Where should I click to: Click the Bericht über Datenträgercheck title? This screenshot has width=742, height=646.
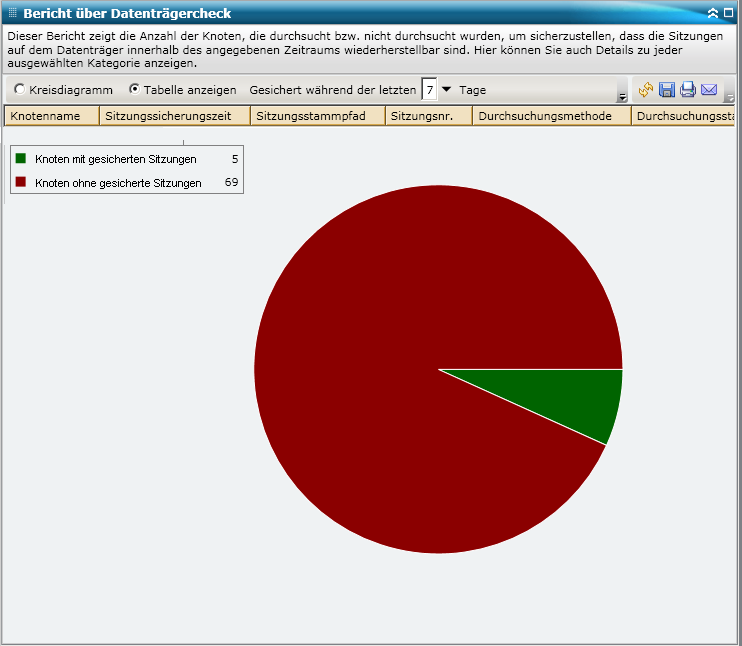click(127, 13)
